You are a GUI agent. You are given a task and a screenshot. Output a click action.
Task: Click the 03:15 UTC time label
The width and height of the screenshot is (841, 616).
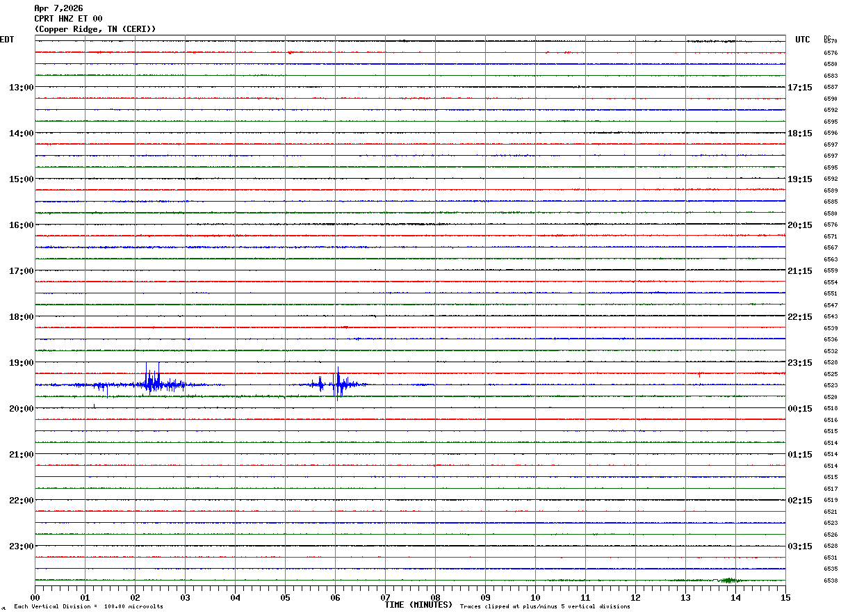click(800, 546)
